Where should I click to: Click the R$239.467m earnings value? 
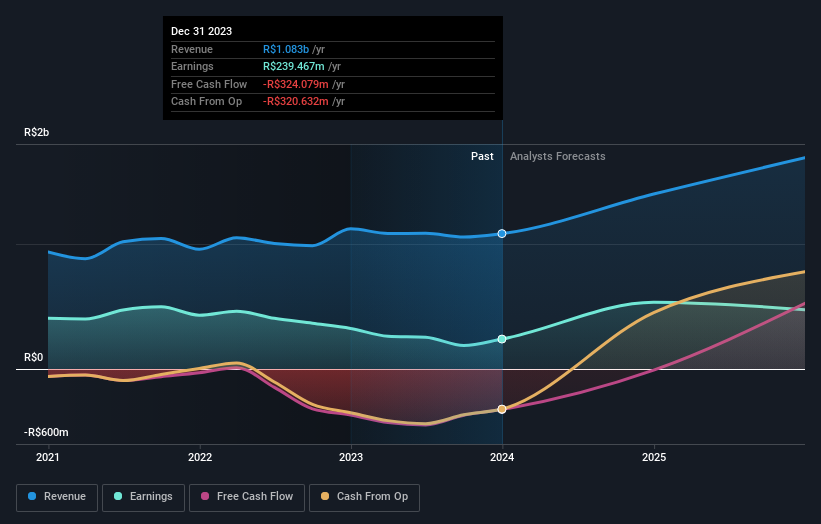coord(294,66)
